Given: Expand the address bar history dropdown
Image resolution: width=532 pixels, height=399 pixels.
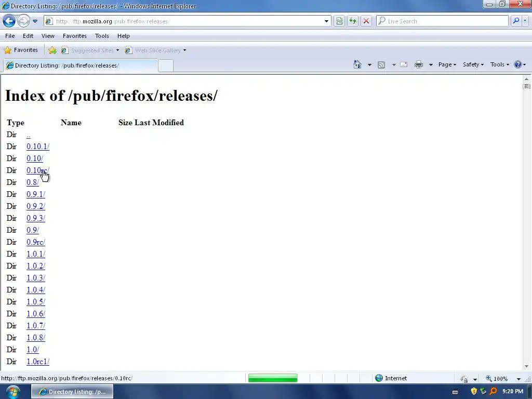Looking at the screenshot, I should click(326, 21).
